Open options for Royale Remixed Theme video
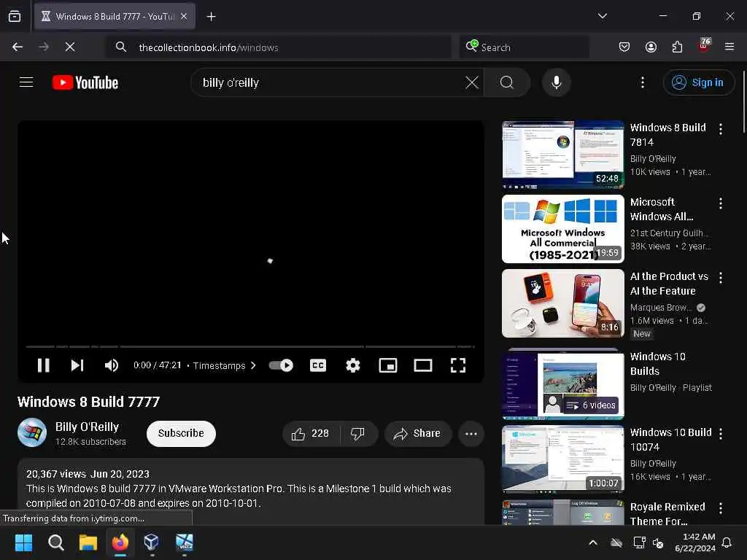Image resolution: width=747 pixels, height=560 pixels. tap(720, 508)
